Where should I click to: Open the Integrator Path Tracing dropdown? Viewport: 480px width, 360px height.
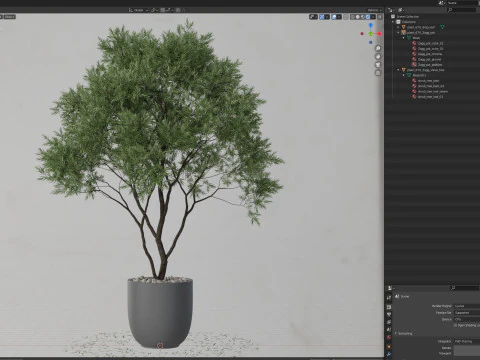(467, 341)
